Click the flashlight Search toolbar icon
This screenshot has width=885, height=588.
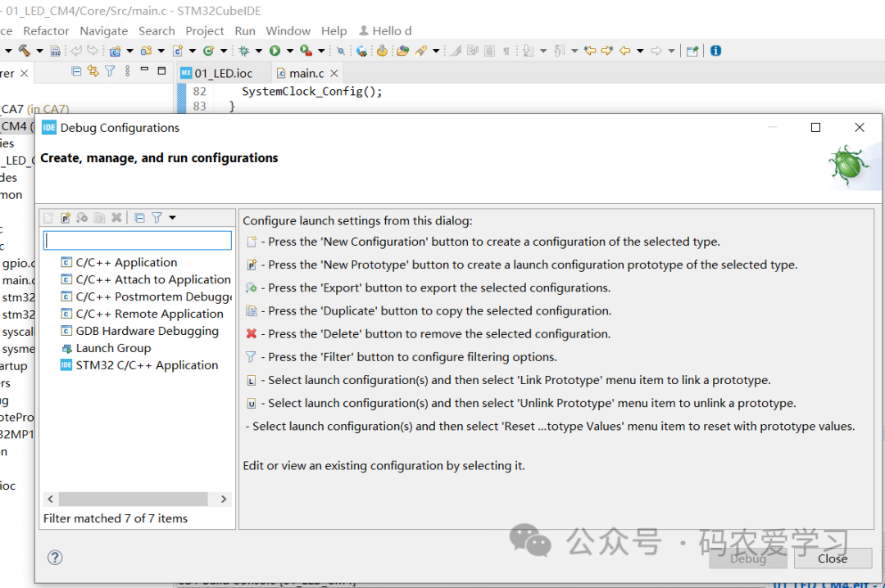pos(421,51)
